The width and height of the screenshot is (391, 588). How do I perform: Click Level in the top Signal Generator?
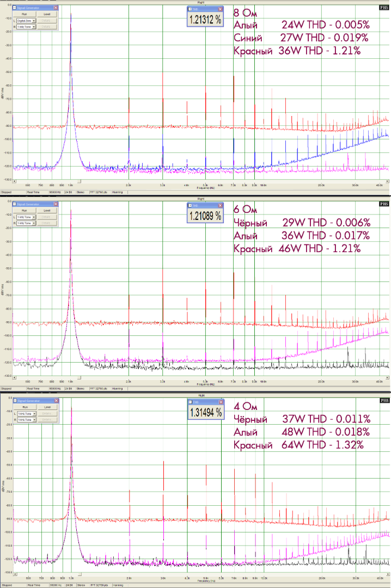pos(46,14)
